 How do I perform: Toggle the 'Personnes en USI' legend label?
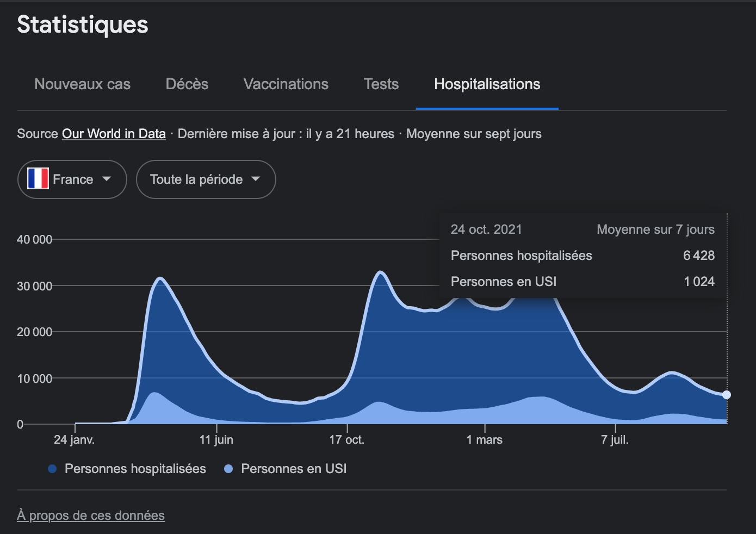[294, 469]
